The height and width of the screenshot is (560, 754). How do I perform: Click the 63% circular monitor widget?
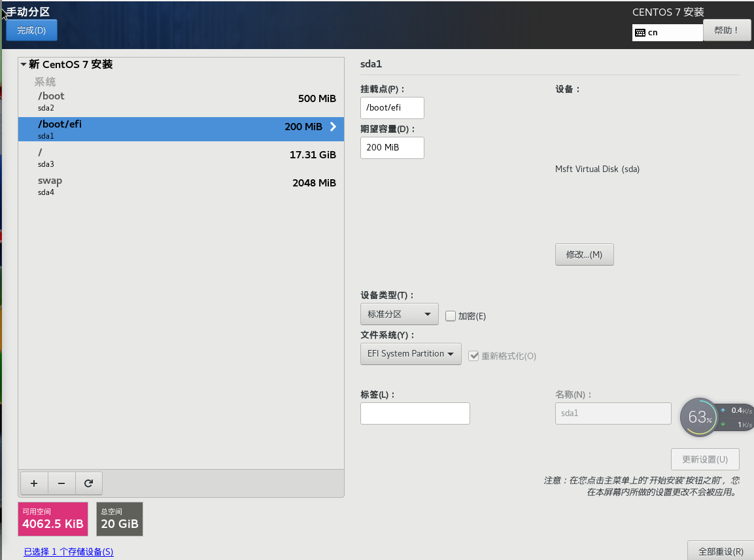(x=699, y=417)
